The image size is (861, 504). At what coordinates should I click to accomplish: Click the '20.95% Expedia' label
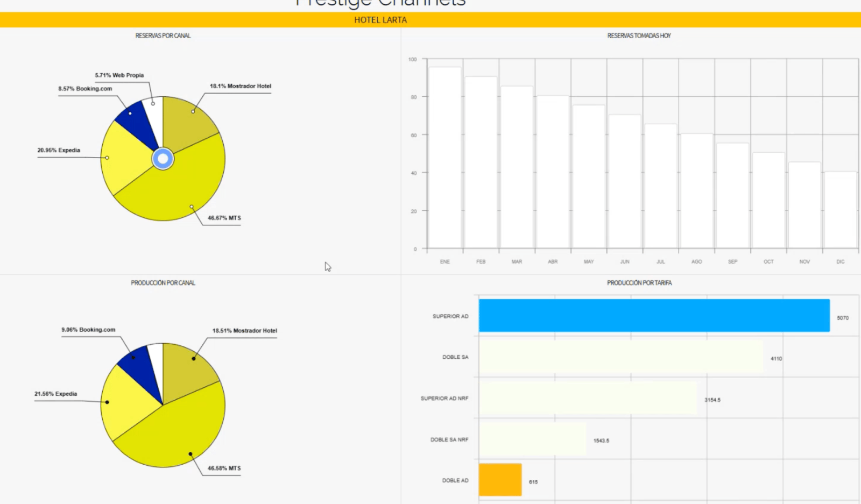coord(59,150)
